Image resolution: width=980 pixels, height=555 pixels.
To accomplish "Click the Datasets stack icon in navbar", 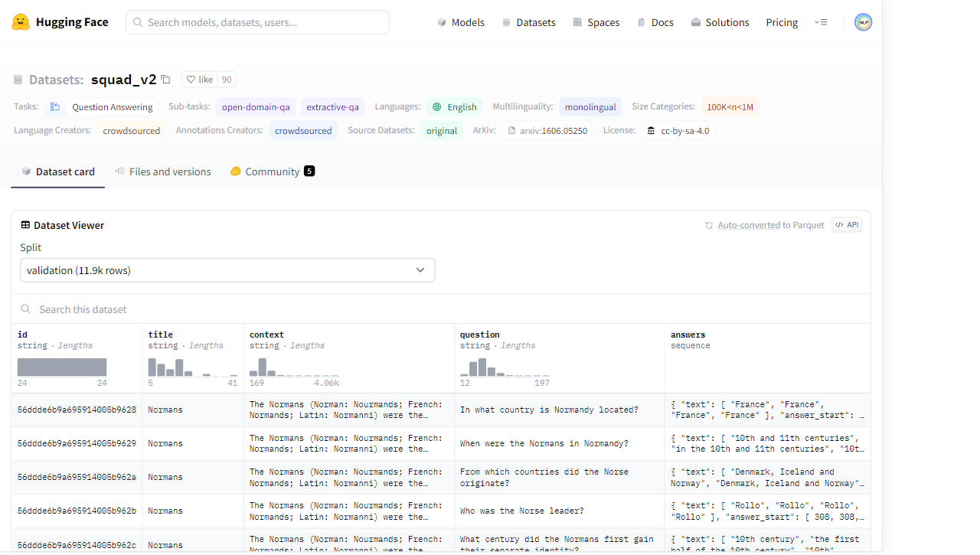I will pyautogui.click(x=506, y=22).
